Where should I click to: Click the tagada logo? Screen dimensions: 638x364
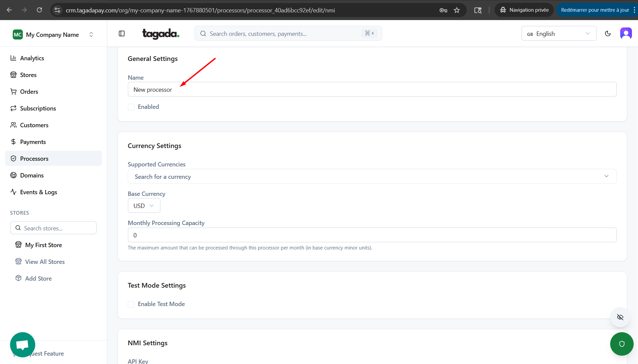pos(161,33)
